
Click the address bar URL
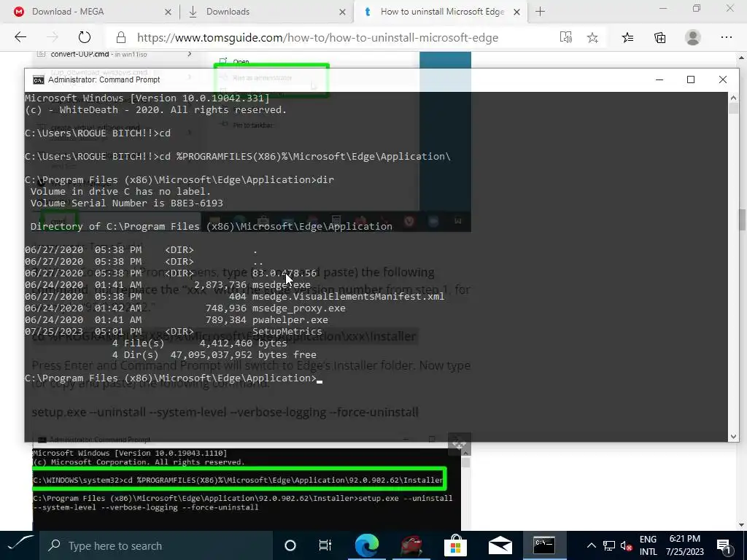[x=317, y=38]
